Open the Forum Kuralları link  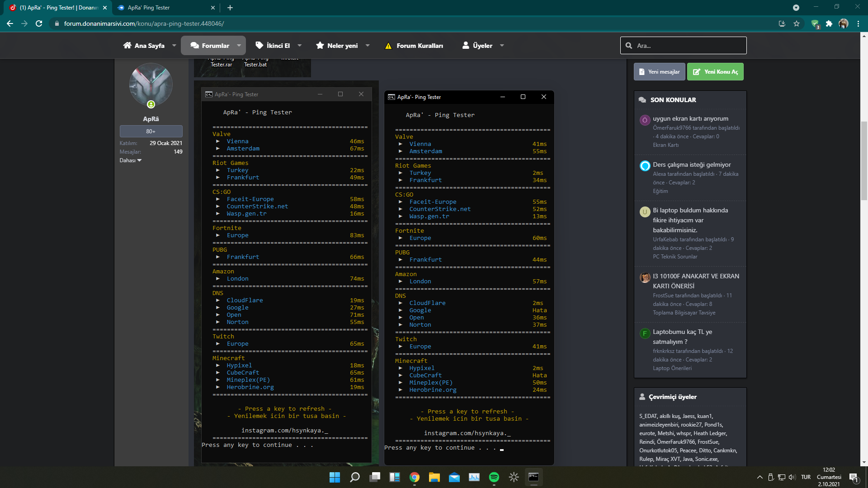[414, 46]
